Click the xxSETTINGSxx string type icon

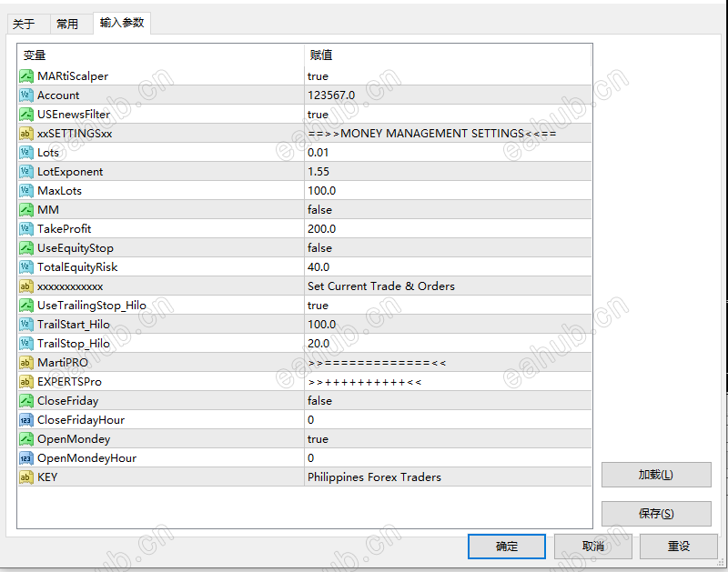(x=26, y=134)
